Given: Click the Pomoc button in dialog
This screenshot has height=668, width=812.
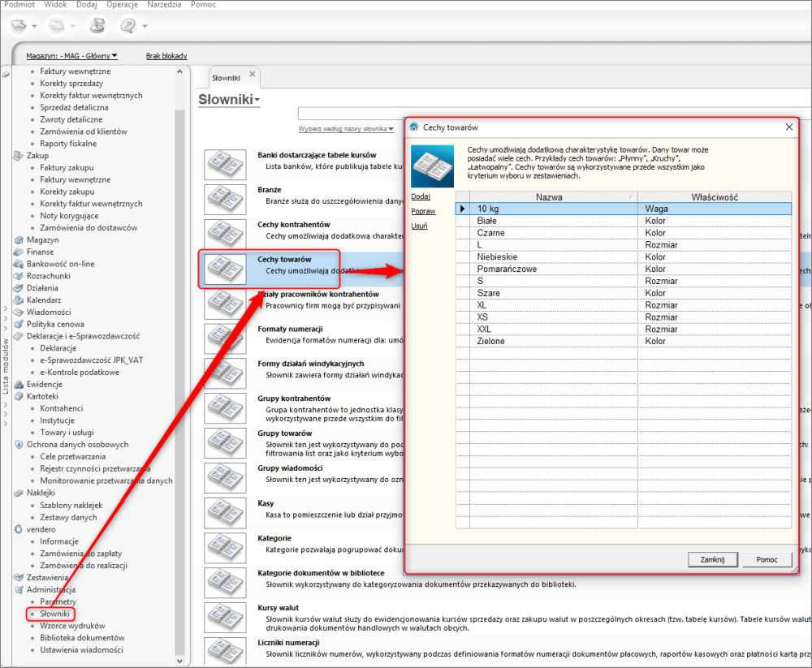Looking at the screenshot, I should (x=767, y=559).
